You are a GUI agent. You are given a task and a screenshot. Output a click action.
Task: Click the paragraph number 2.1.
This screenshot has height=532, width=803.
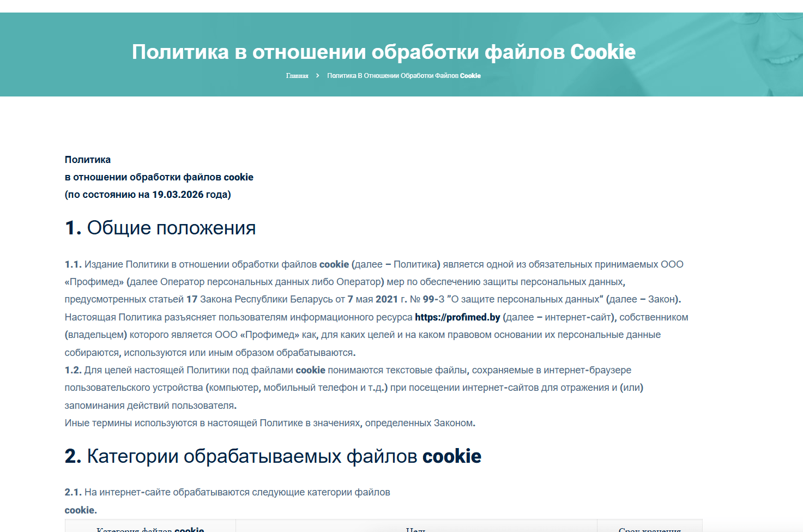73,492
